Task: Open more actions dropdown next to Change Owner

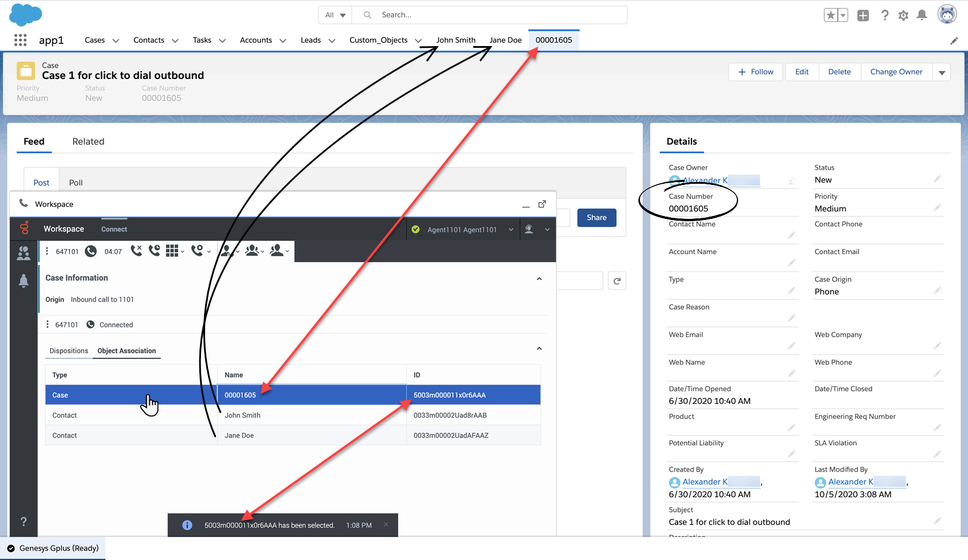Action: click(x=942, y=73)
